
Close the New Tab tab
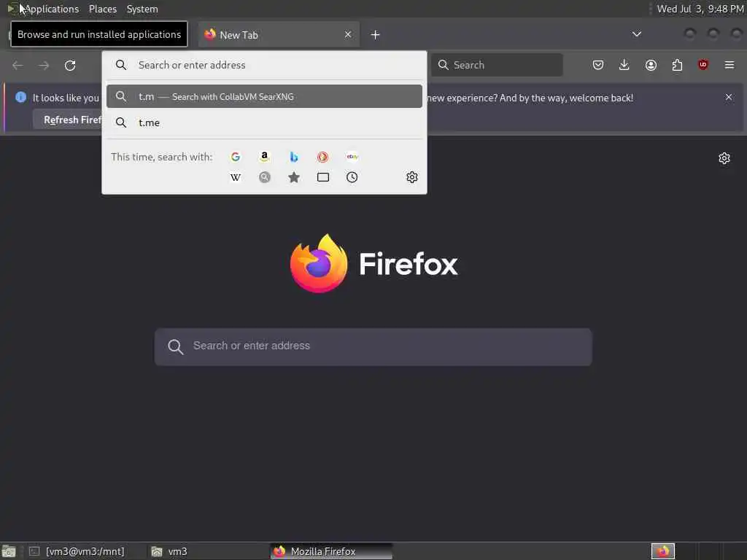pyautogui.click(x=348, y=34)
